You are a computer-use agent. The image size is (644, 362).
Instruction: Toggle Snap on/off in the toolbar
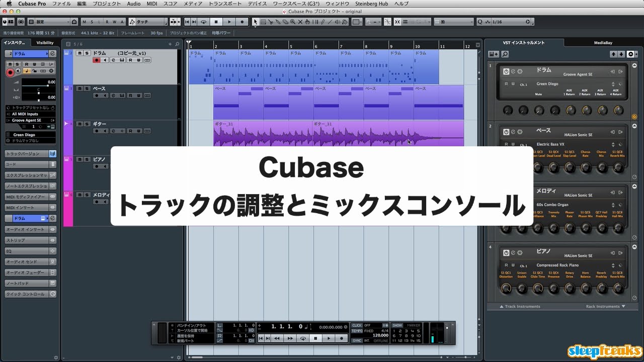coord(396,22)
